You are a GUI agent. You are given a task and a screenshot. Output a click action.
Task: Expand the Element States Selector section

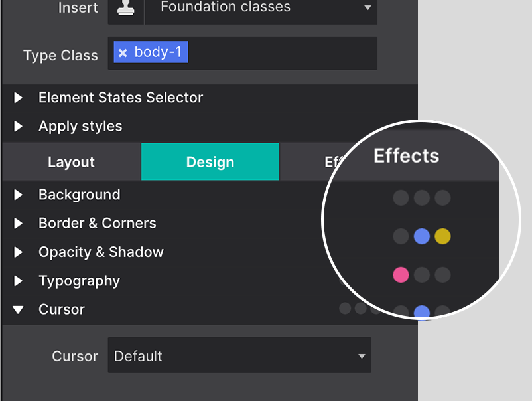tap(19, 98)
